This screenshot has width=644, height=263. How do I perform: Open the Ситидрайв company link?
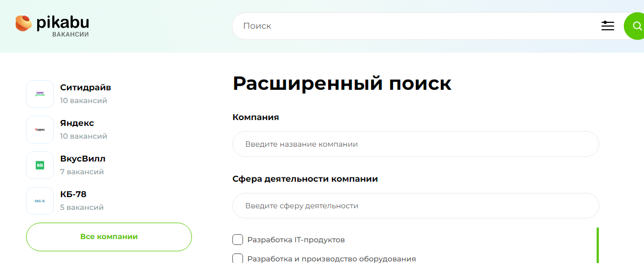(86, 88)
